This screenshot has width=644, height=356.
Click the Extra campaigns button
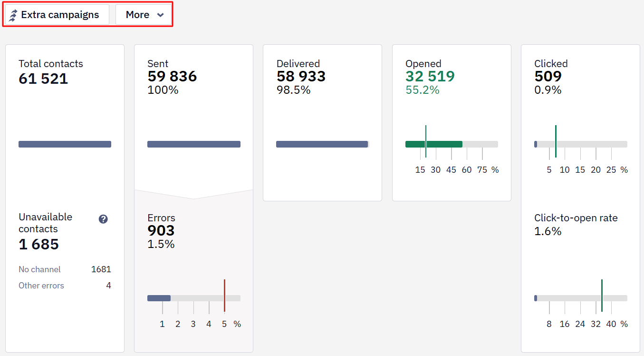57,15
